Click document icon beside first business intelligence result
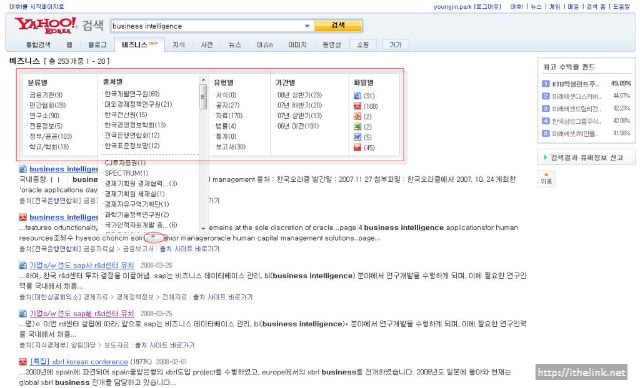 23,169
